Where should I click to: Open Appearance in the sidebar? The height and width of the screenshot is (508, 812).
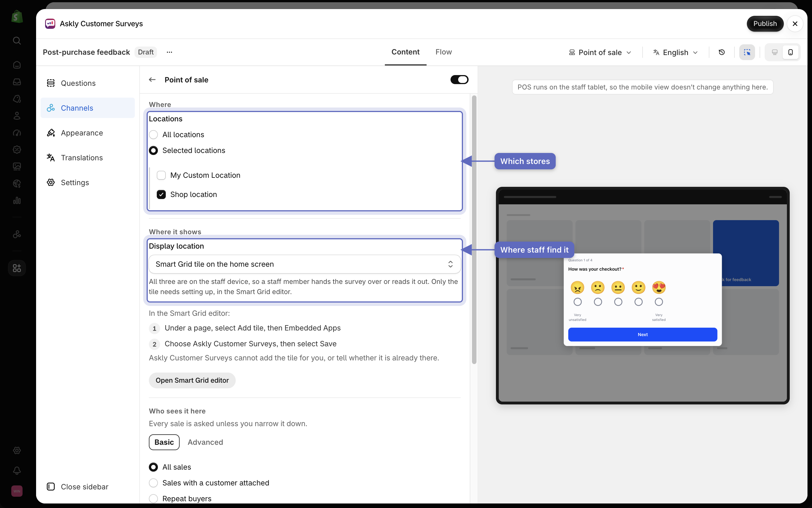click(x=88, y=133)
